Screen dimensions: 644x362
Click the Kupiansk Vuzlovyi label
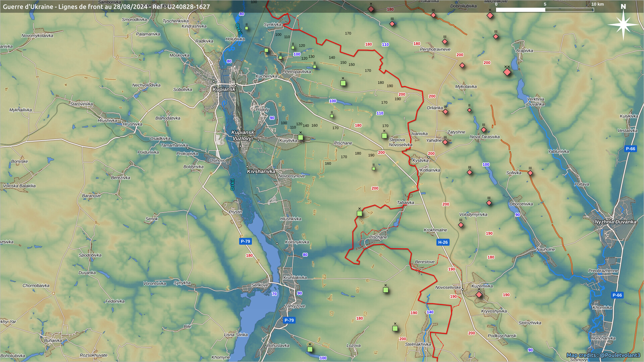point(243,135)
